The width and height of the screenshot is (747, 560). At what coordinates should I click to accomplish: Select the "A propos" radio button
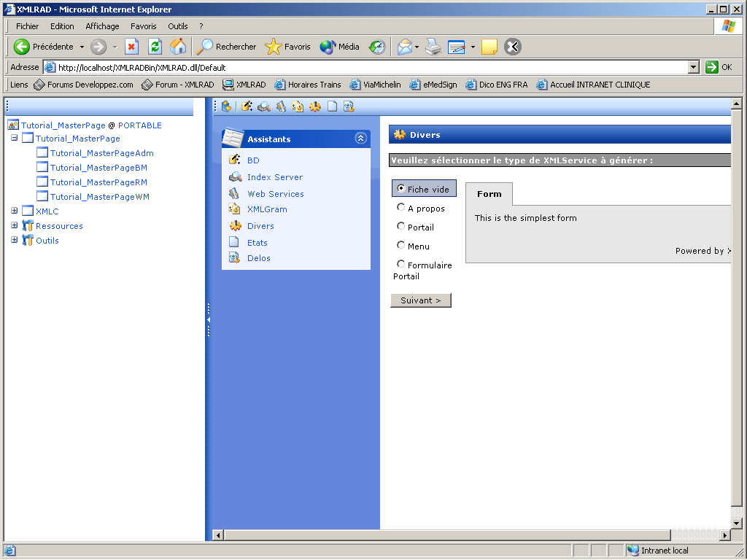[x=401, y=208]
